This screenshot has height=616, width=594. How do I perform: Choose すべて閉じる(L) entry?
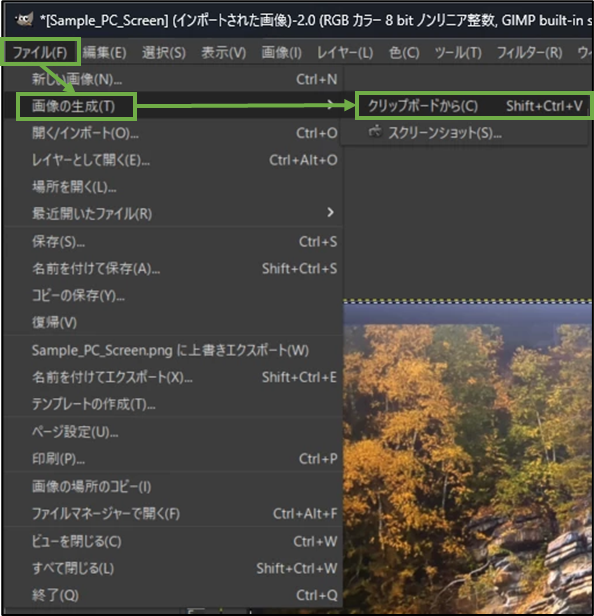pos(173,568)
